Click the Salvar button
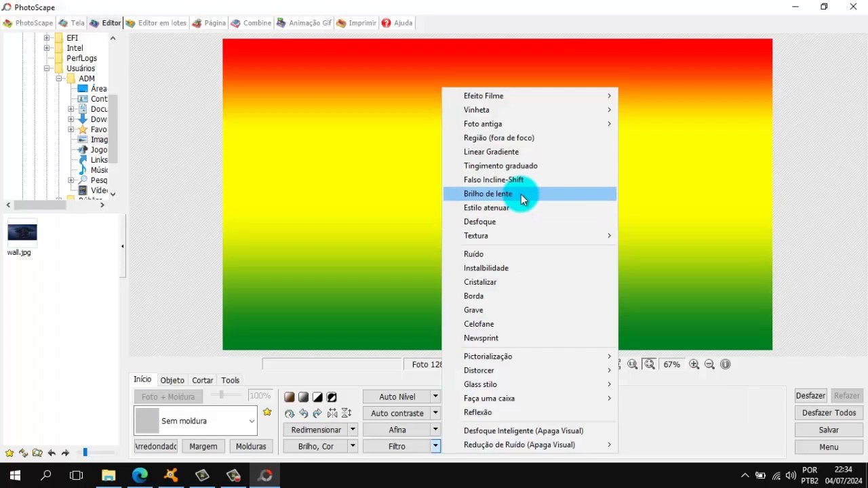 point(829,430)
